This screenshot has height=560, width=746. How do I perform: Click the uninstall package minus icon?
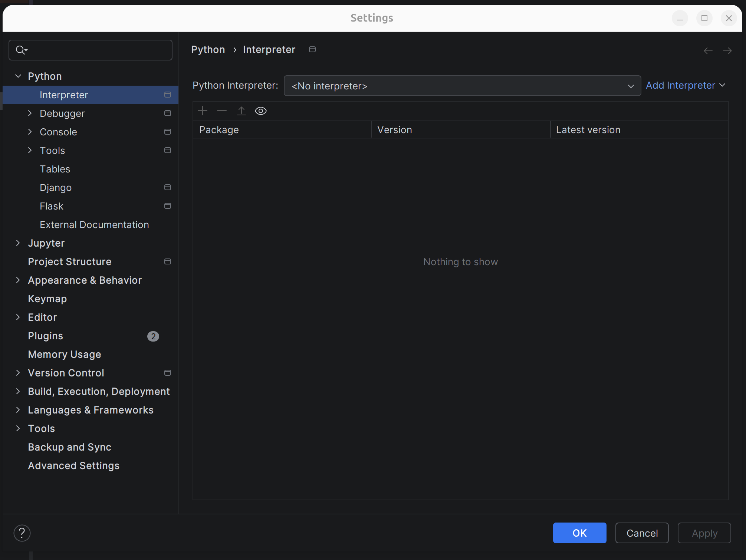coord(222,111)
